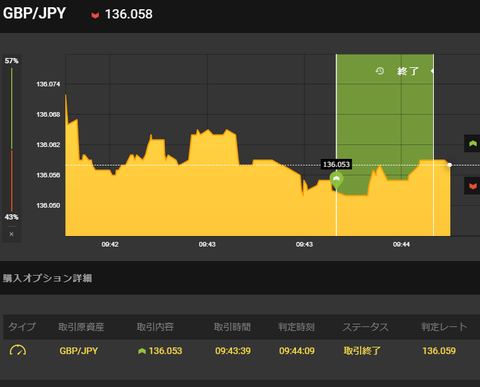Click the GBP/JPY asset cell in the table
Viewport: 480px width, 387px height.
tap(79, 351)
